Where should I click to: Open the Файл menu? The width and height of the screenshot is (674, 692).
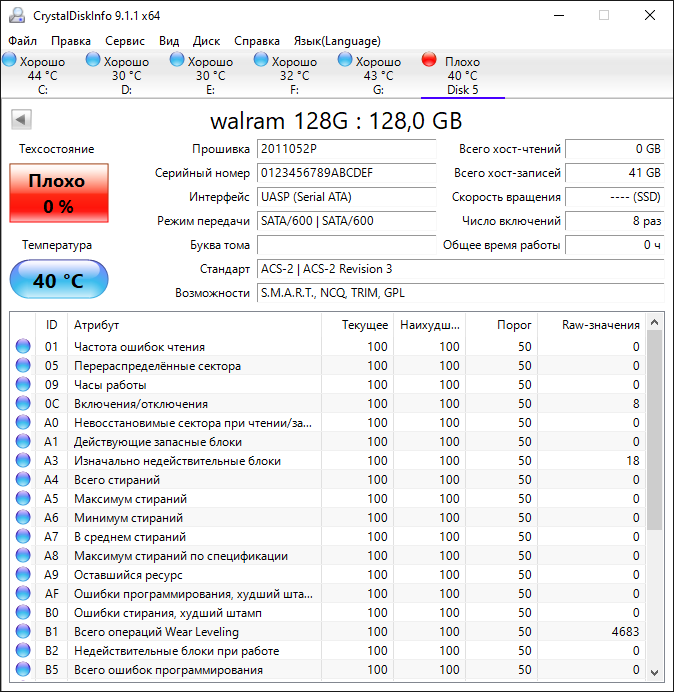click(x=23, y=41)
